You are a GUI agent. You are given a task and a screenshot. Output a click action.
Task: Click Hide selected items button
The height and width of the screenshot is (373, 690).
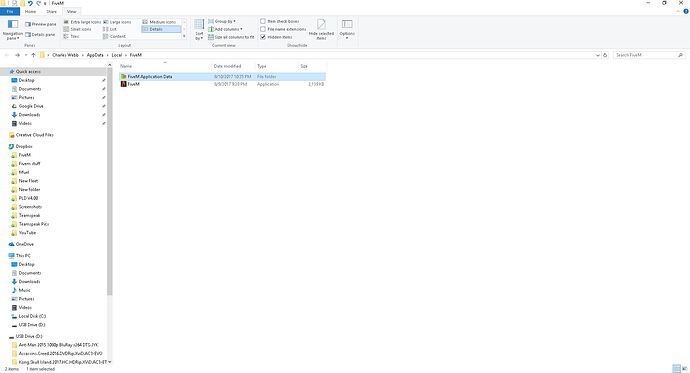(321, 30)
